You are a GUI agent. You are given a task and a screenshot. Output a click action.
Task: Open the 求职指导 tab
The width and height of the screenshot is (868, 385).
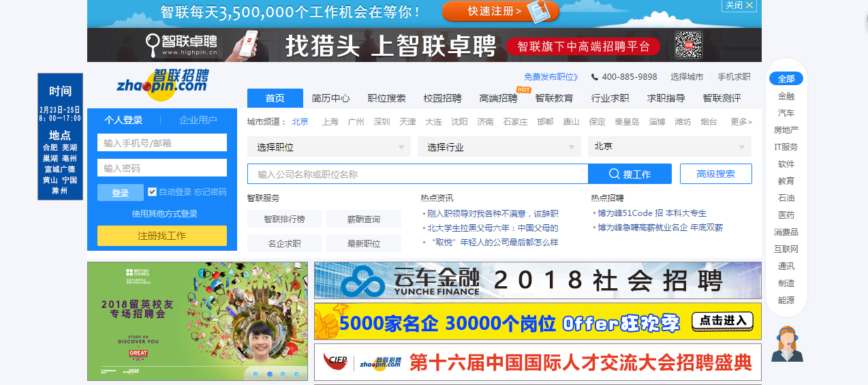[666, 98]
